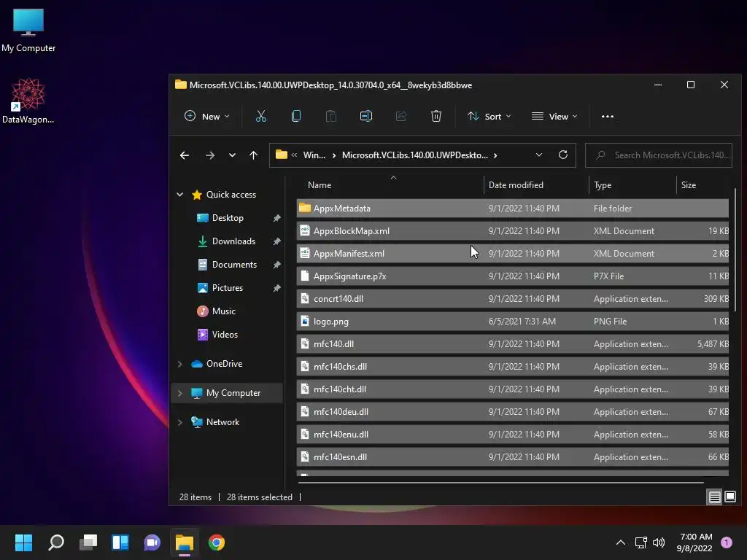Click the Share icon in toolbar
747x560 pixels.
[x=401, y=116]
